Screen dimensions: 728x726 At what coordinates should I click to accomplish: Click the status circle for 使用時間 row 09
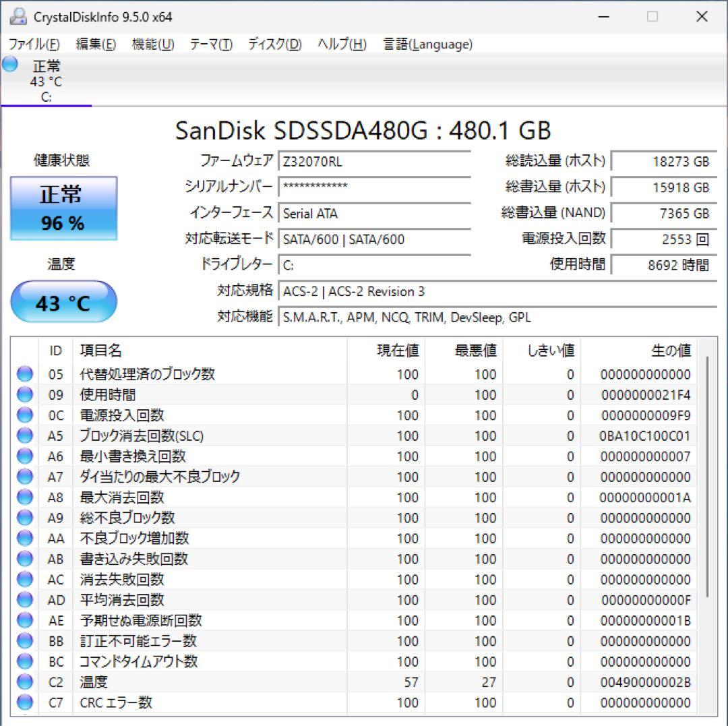pos(24,394)
